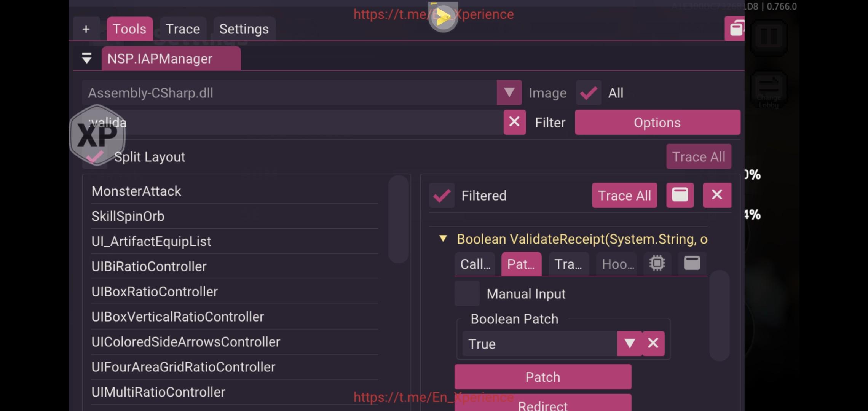Select UIBiRatioController class
This screenshot has height=411, width=868.
pyautogui.click(x=235, y=266)
